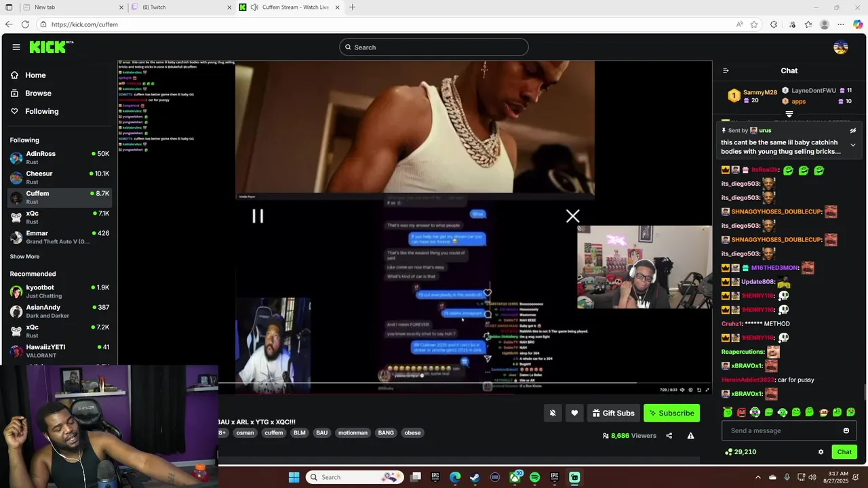
Task: Show hidden tray icons chevron
Action: [x=758, y=477]
